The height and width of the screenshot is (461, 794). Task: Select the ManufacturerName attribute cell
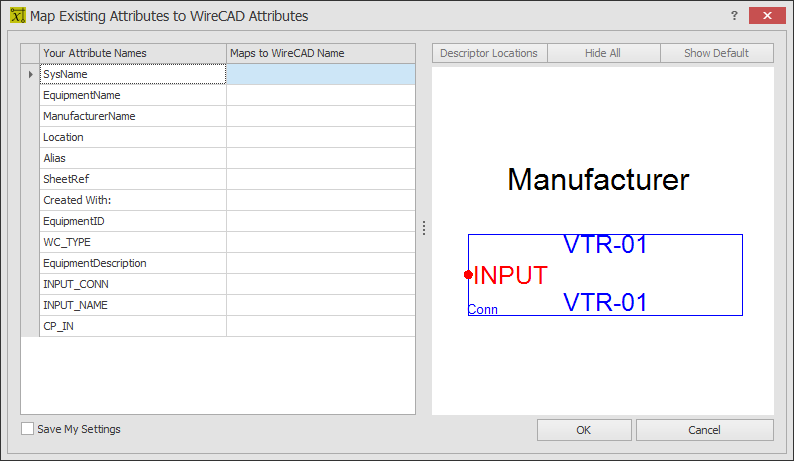[133, 116]
